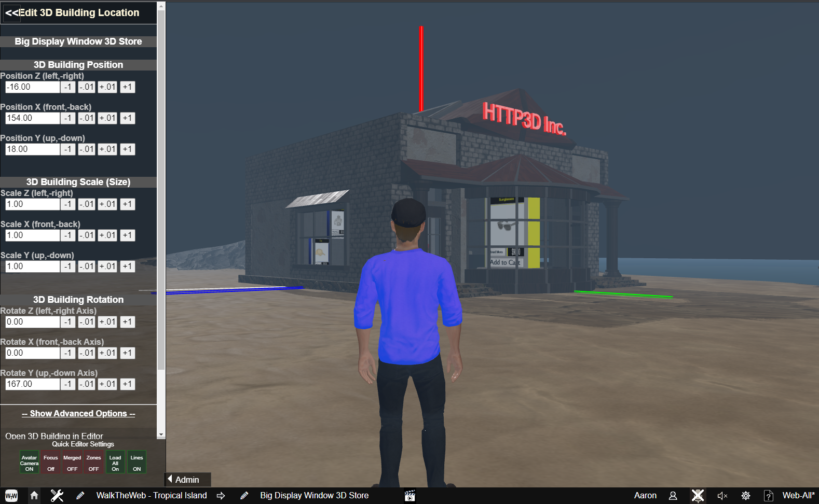Screen dimensions: 819x504
Task: Go back with << arrows button
Action: (x=11, y=13)
